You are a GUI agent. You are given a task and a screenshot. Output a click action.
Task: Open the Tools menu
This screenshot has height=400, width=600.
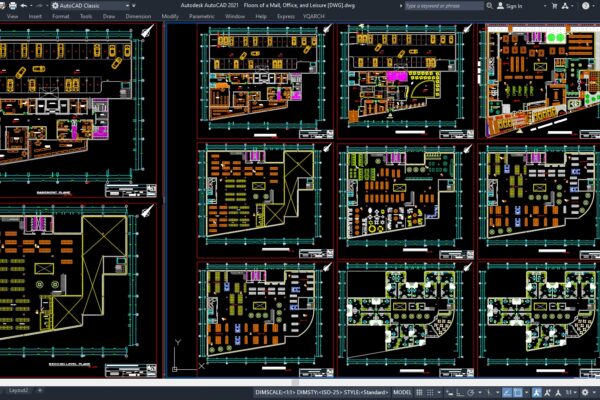pyautogui.click(x=86, y=16)
